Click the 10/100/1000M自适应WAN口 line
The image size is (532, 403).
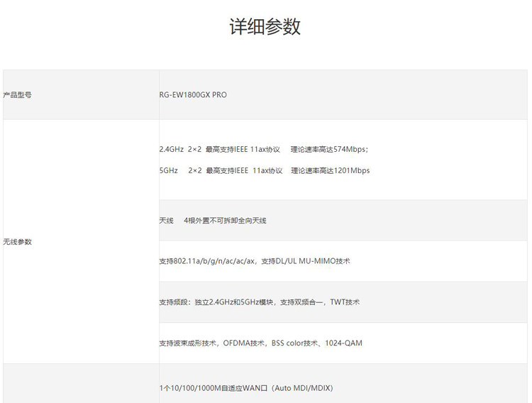246,388
